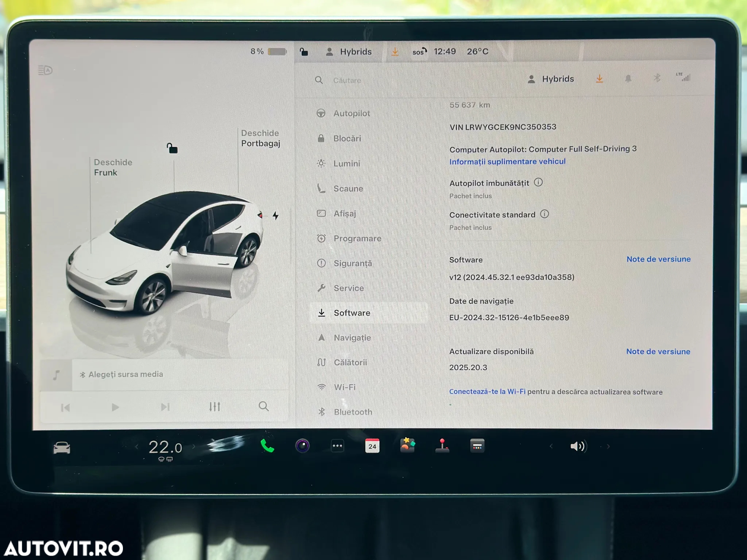This screenshot has height=560, width=747.
Task: Go to Scaune seat settings
Action: 340,189
